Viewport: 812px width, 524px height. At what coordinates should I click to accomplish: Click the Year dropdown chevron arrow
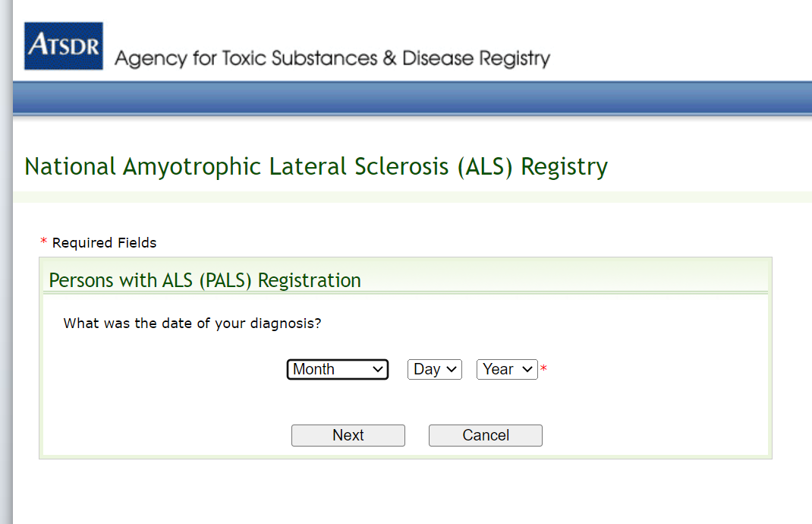click(x=527, y=369)
